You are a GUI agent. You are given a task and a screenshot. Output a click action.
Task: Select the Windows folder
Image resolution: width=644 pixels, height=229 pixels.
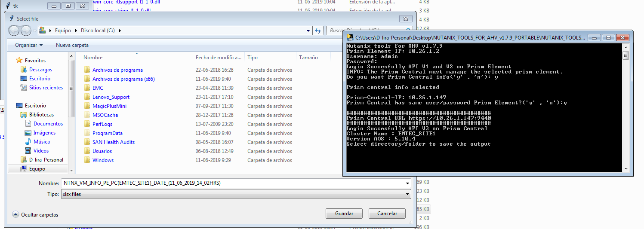[x=103, y=160]
